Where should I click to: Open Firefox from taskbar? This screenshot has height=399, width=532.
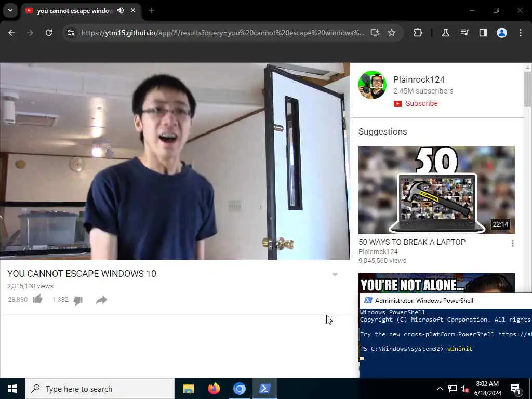click(x=214, y=389)
